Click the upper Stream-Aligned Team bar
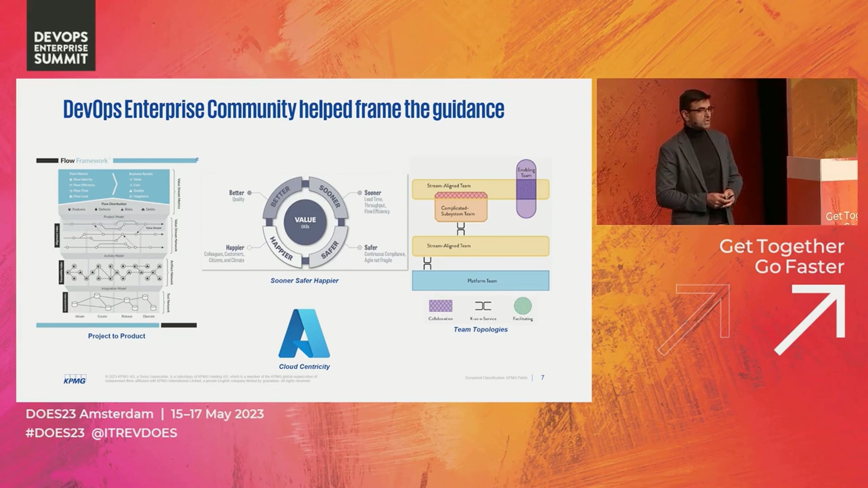 (481, 189)
